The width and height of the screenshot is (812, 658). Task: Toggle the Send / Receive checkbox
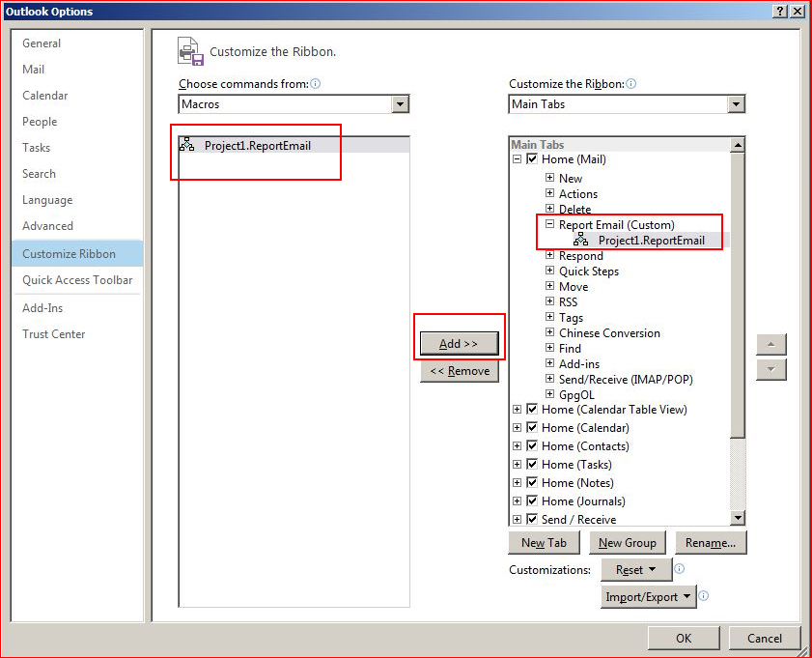pos(532,519)
